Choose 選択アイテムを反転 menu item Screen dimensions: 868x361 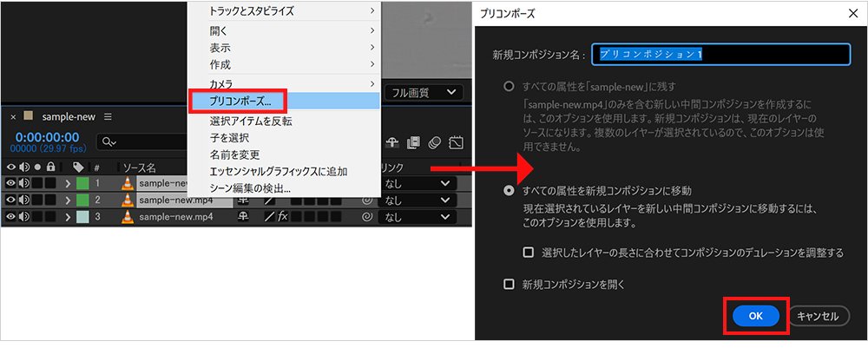click(x=285, y=121)
